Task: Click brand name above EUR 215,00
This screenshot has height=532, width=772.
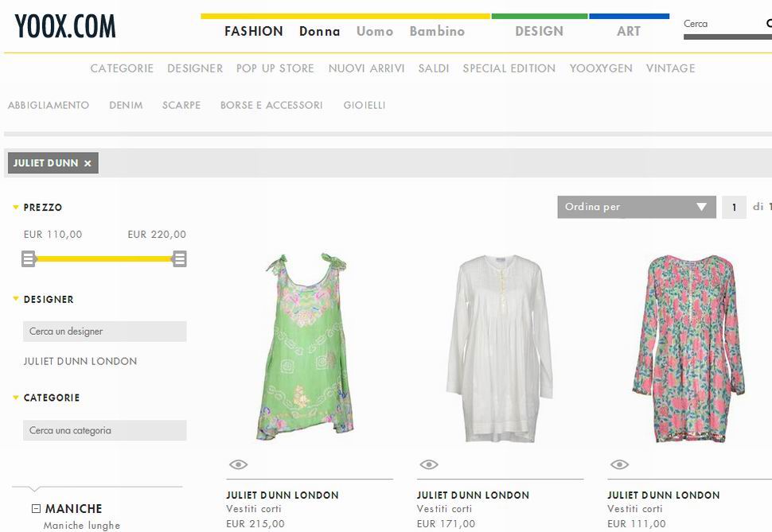Action: click(x=282, y=495)
